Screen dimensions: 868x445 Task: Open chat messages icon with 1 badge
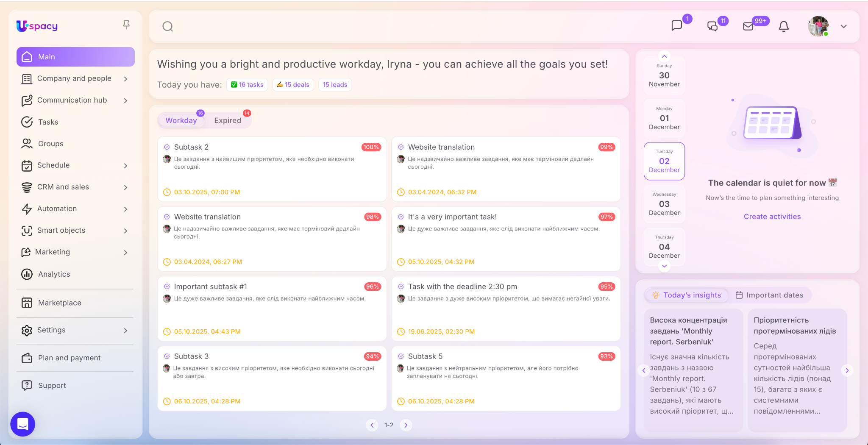click(677, 26)
